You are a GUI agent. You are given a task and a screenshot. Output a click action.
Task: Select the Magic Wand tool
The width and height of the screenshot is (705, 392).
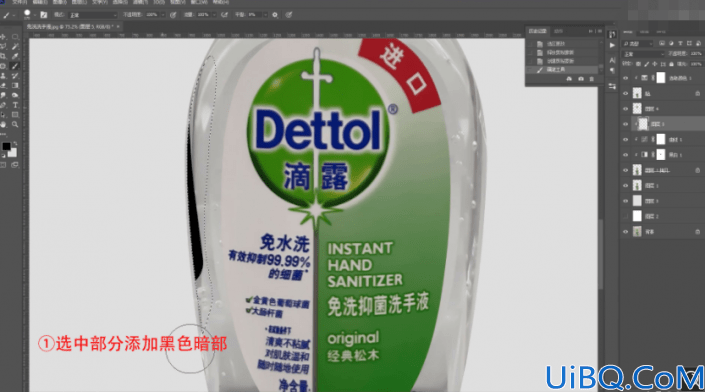(15, 46)
